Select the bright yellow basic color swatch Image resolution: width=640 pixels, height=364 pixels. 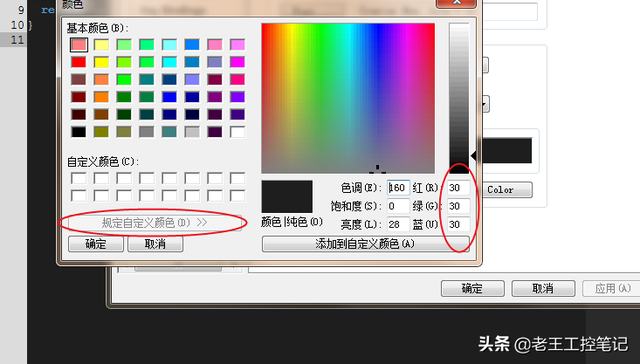101,62
